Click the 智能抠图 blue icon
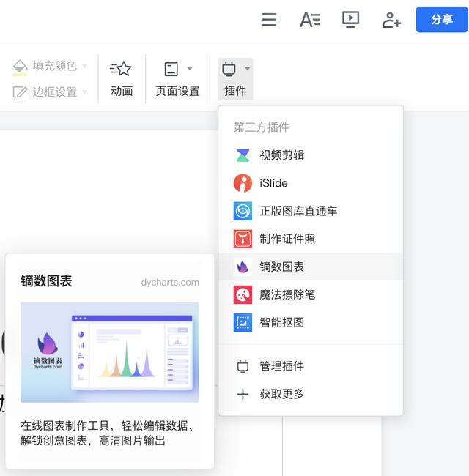The height and width of the screenshot is (476, 469). point(243,323)
